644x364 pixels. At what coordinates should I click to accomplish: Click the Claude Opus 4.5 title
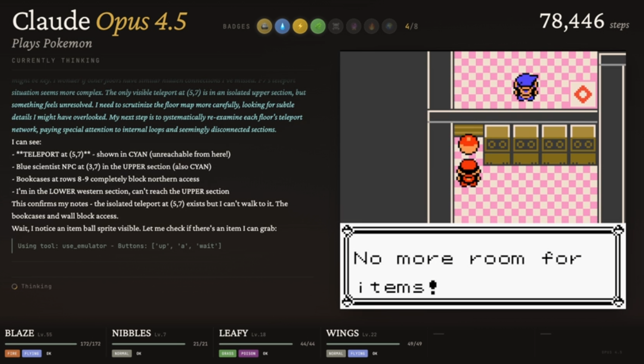(99, 22)
